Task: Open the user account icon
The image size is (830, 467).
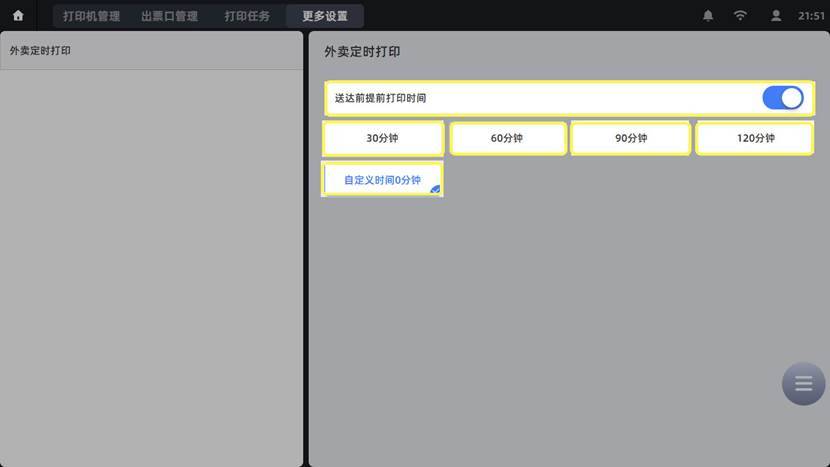Action: [776, 16]
